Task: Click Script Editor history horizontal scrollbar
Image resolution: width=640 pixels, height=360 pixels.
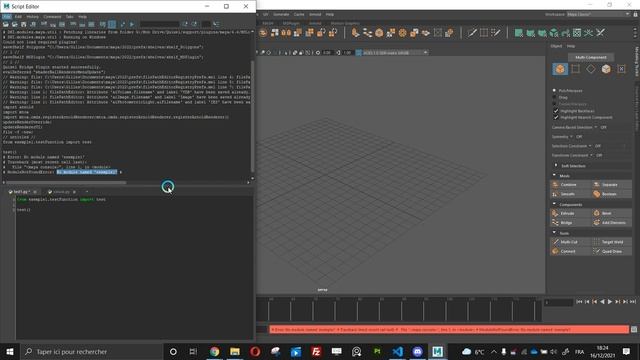Action: pyautogui.click(x=65, y=182)
